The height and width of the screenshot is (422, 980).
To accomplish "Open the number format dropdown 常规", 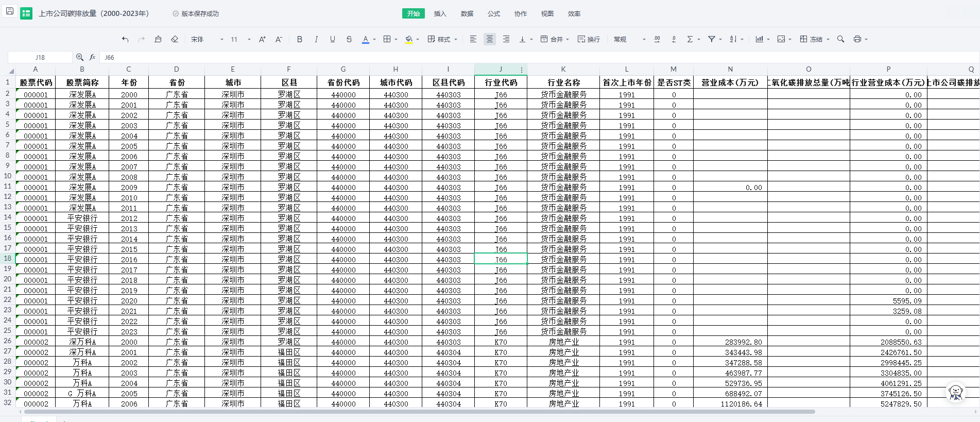I will 629,39.
